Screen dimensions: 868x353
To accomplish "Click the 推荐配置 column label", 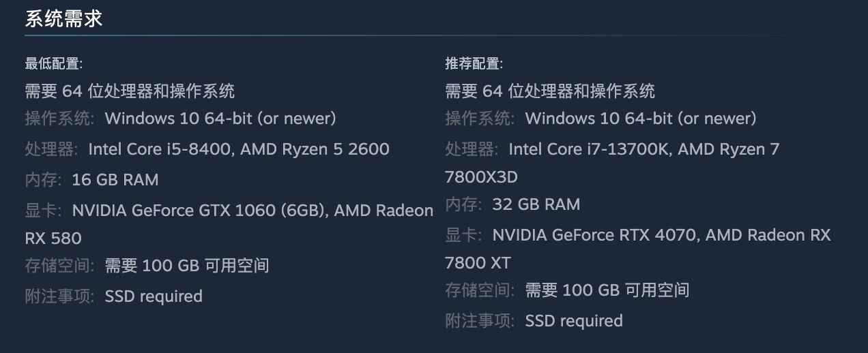I will click(474, 64).
